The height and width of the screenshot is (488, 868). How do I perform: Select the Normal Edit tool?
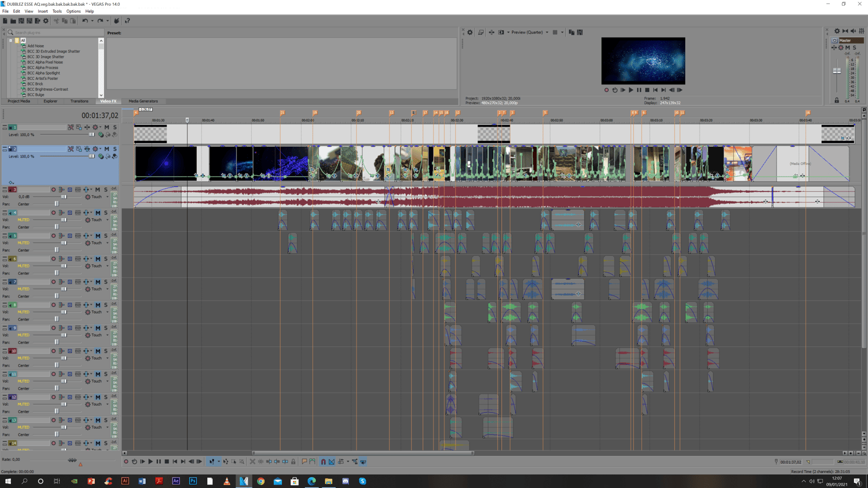click(x=212, y=462)
